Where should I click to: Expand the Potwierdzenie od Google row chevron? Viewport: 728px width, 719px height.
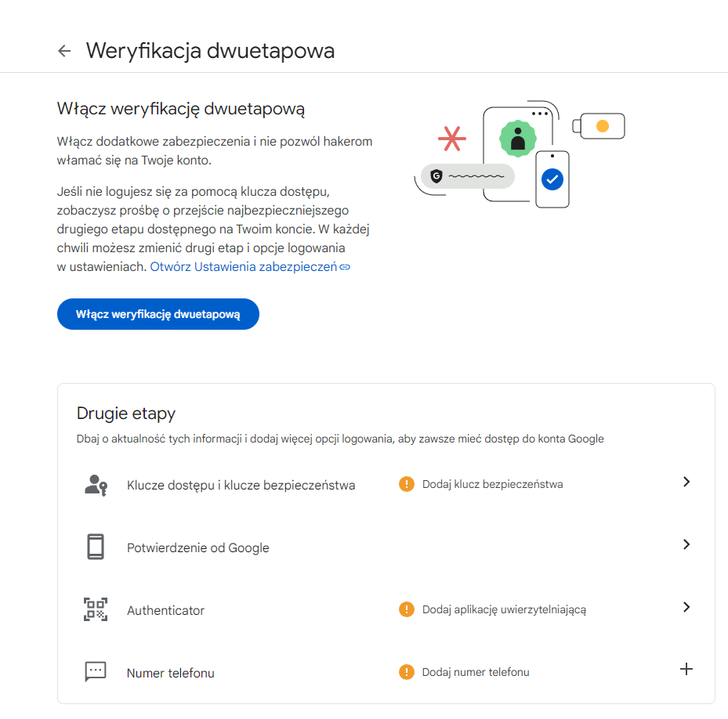pyautogui.click(x=686, y=544)
